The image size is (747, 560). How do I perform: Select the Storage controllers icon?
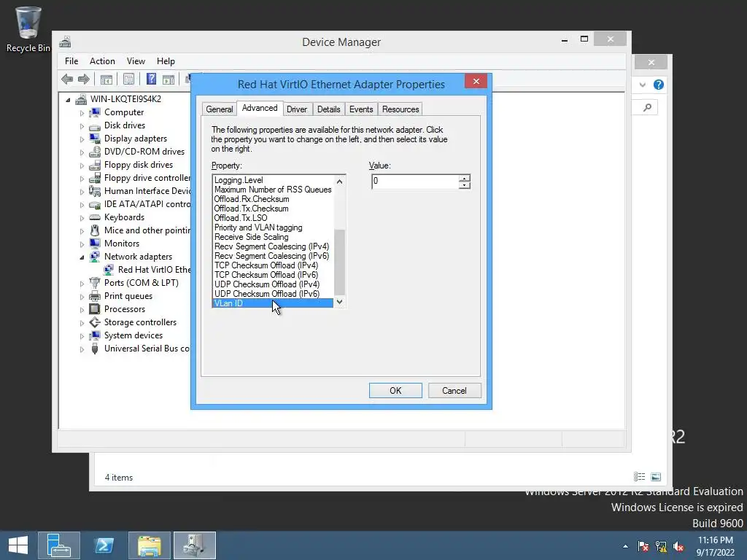point(95,322)
